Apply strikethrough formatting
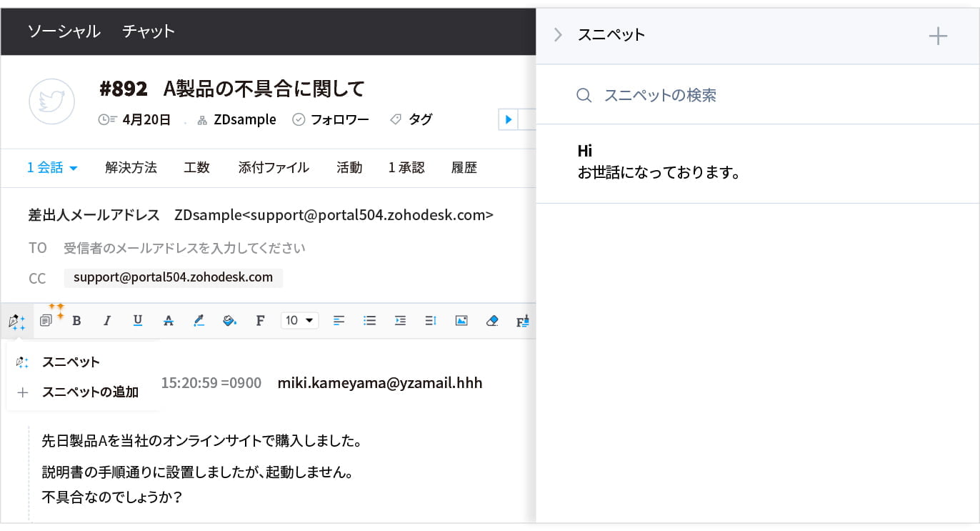Image resolution: width=980 pixels, height=531 pixels. point(169,321)
